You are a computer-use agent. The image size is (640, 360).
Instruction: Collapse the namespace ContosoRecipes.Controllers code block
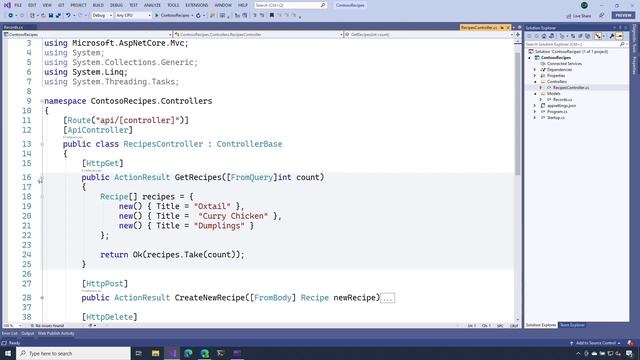point(42,101)
